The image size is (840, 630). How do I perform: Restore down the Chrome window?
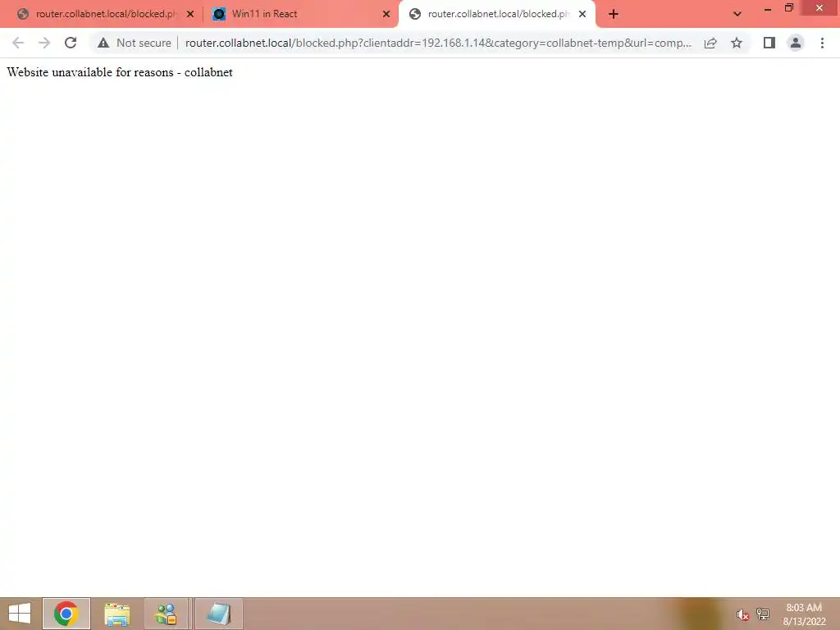(x=789, y=7)
